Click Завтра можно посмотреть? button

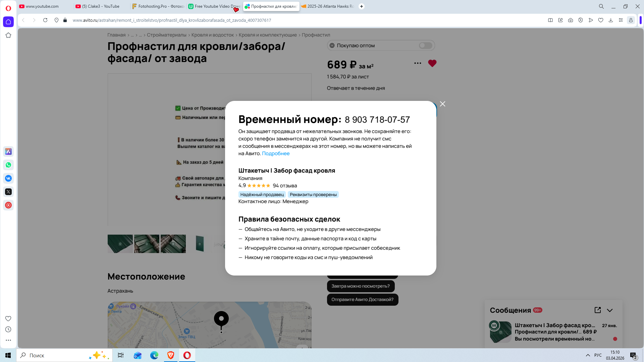[x=360, y=286]
